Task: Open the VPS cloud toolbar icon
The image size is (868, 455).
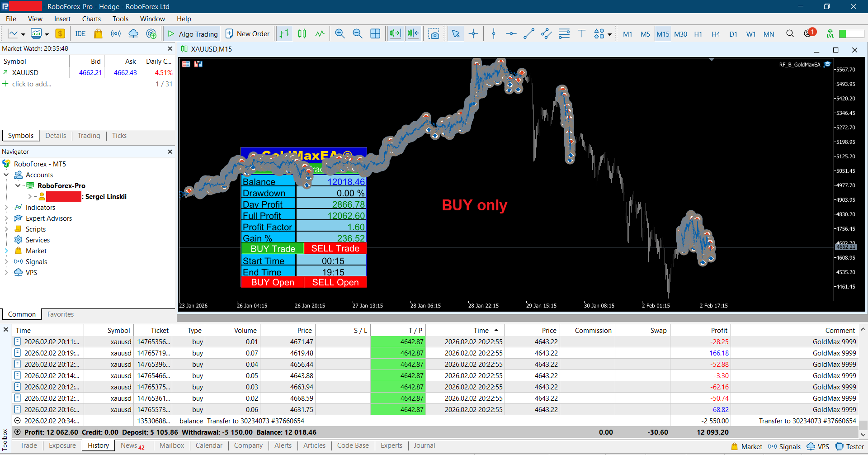Action: pos(133,34)
